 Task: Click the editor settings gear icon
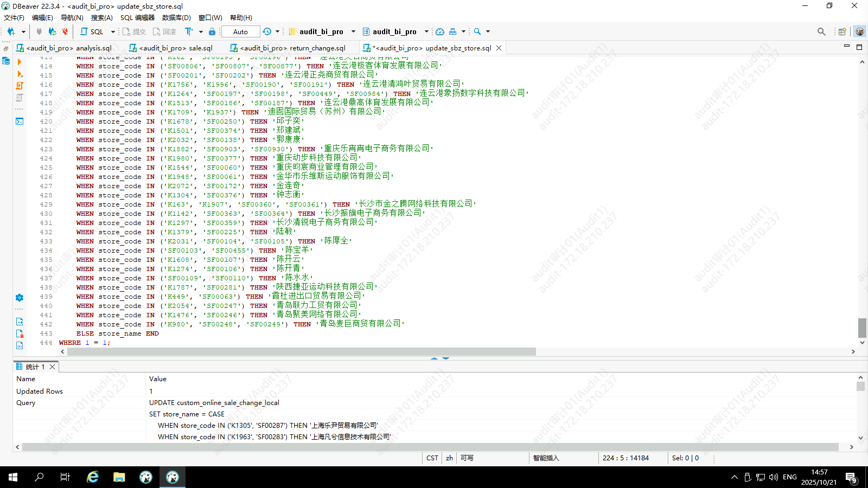20,298
